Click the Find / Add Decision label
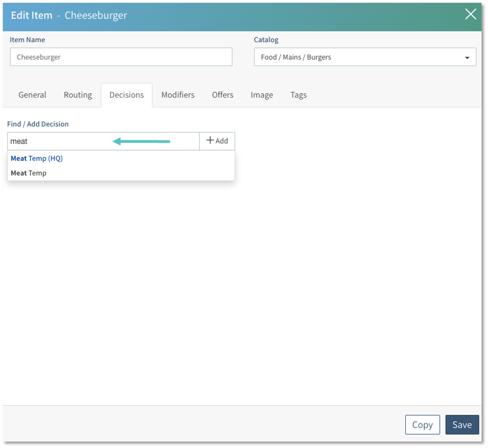This screenshot has height=448, width=488. tap(38, 124)
